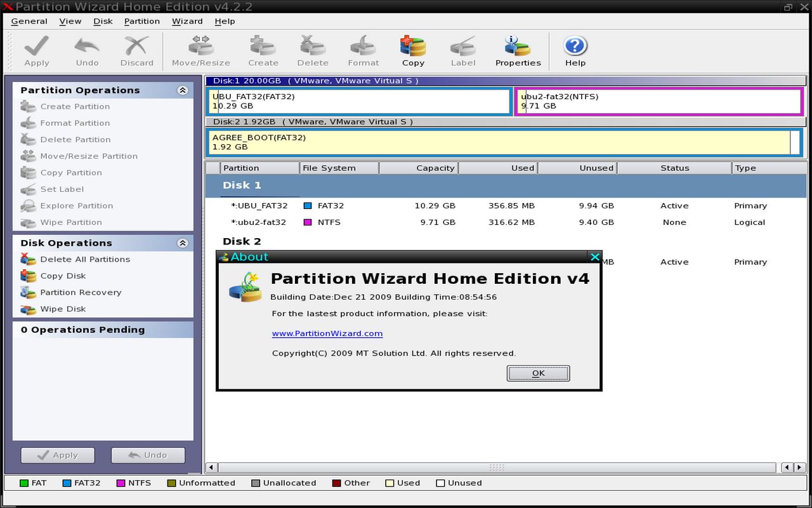Sort by the Capacity column header
The width and height of the screenshot is (812, 508).
(419, 168)
